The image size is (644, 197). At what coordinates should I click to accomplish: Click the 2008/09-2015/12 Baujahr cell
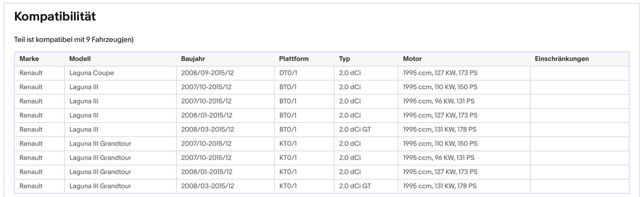point(208,73)
